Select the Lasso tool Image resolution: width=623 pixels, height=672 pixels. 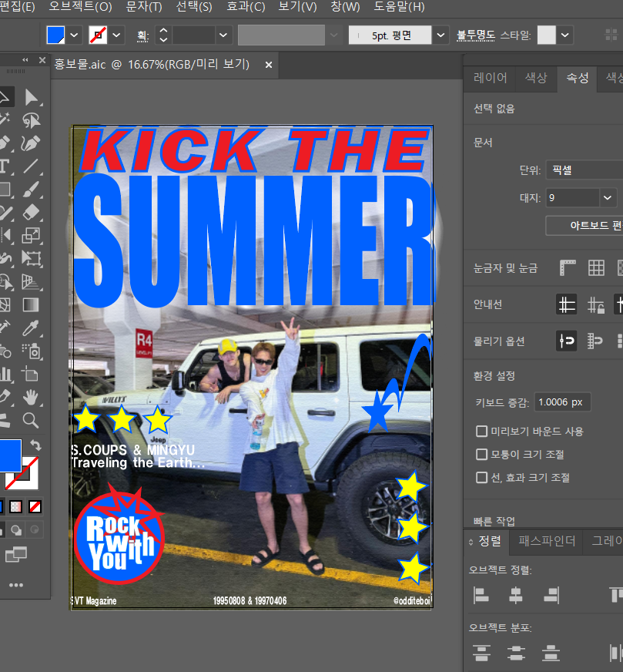coord(32,120)
